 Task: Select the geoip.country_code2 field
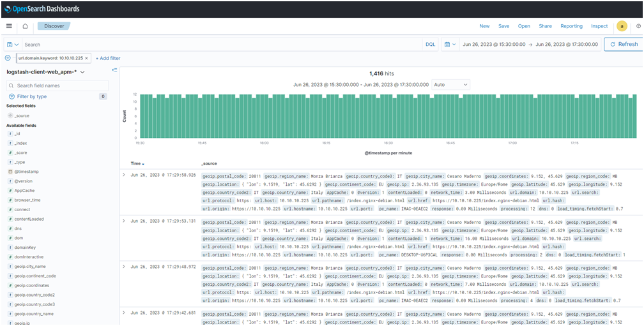pyautogui.click(x=34, y=295)
